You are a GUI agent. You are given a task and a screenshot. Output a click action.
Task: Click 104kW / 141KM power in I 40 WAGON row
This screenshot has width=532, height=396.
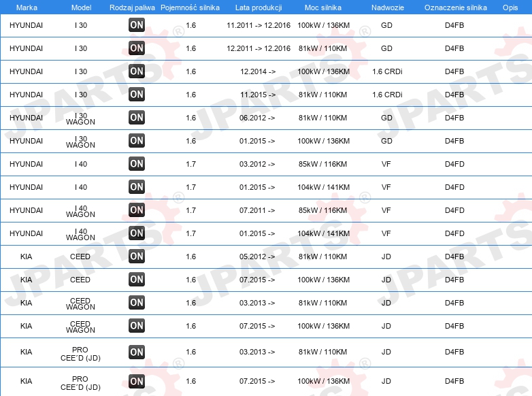pyautogui.click(x=323, y=233)
